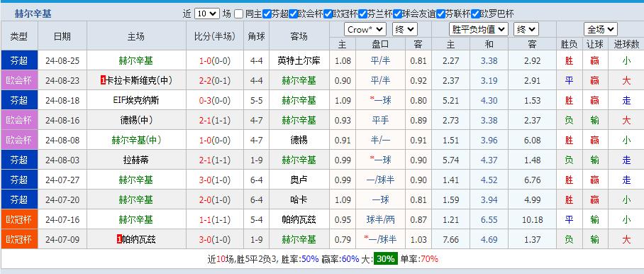Click the 帕纳瓦兹 home team on 24-07-09
The width and height of the screenshot is (644, 274).
pyautogui.click(x=139, y=239)
